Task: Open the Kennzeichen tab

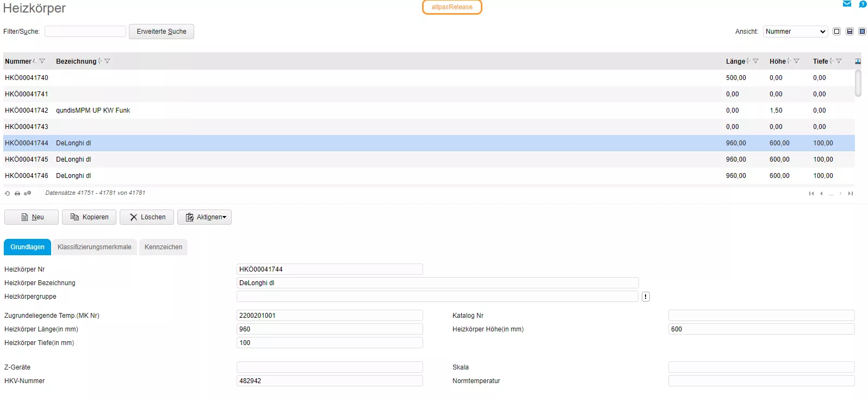Action: pos(163,247)
